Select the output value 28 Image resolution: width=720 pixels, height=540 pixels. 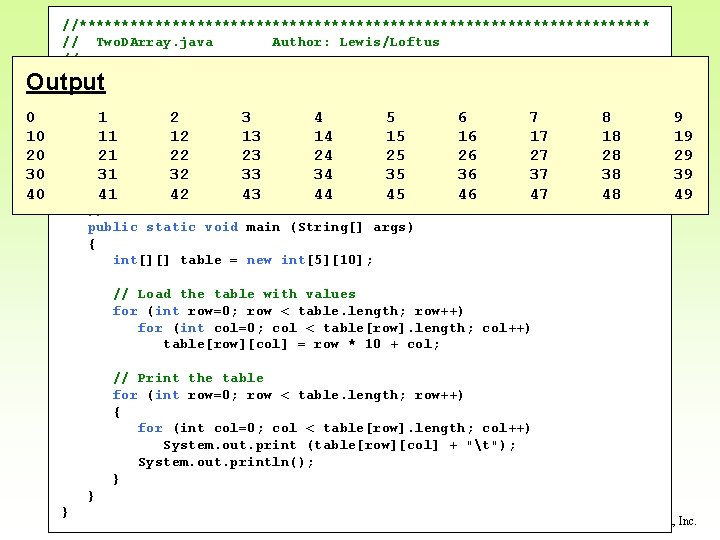611,156
